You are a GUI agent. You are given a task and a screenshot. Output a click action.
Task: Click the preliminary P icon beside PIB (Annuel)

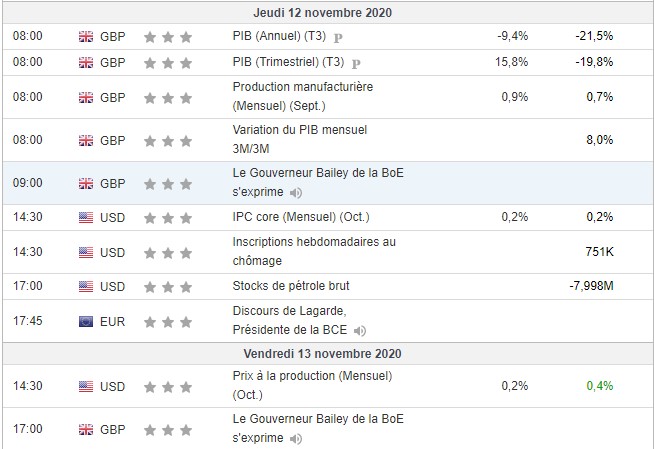pos(337,37)
